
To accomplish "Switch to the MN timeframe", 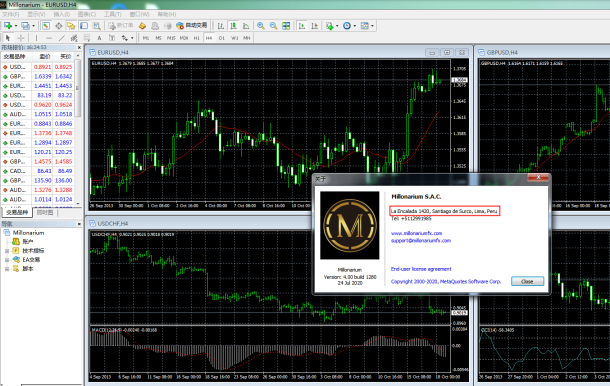I will click(247, 38).
